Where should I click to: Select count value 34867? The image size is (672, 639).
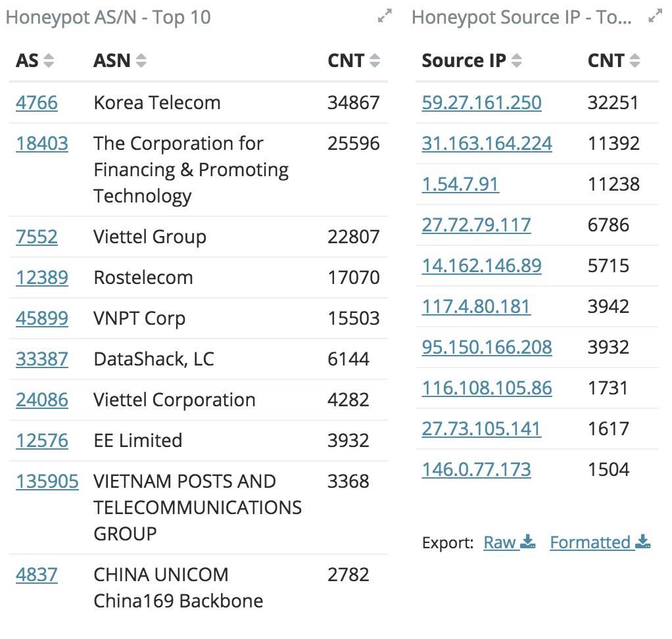(354, 103)
